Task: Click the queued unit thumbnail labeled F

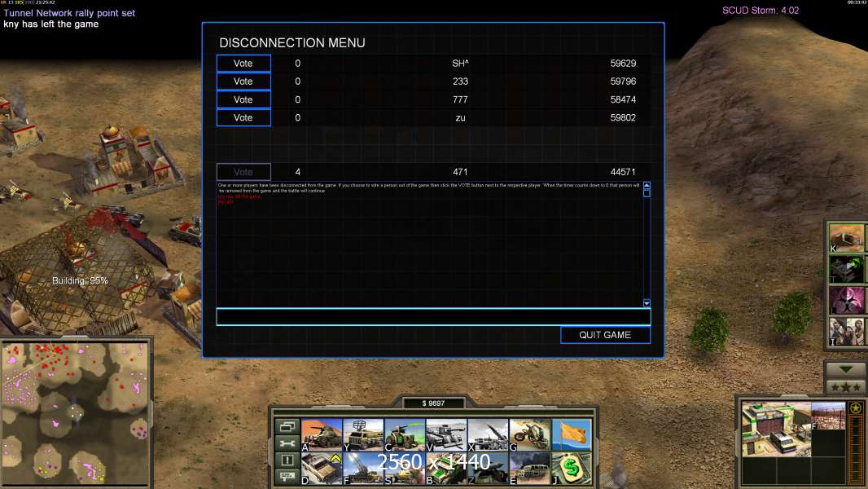Action: tap(829, 416)
